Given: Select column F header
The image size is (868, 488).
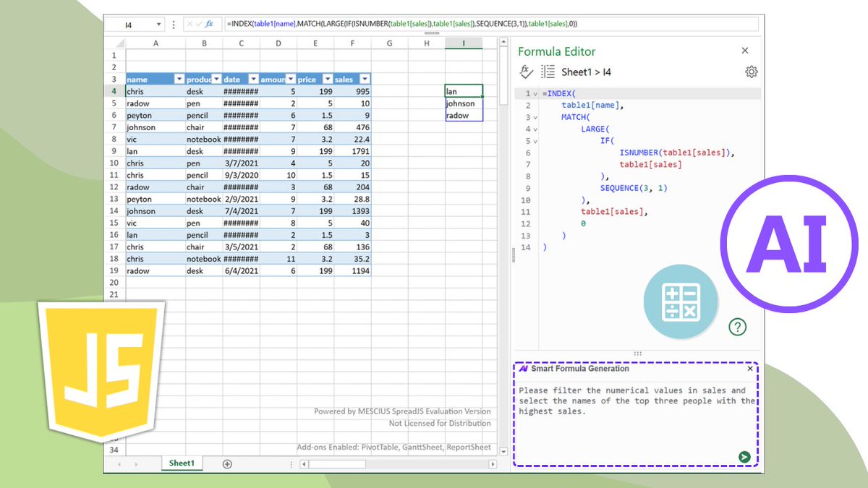Looking at the screenshot, I should [352, 43].
